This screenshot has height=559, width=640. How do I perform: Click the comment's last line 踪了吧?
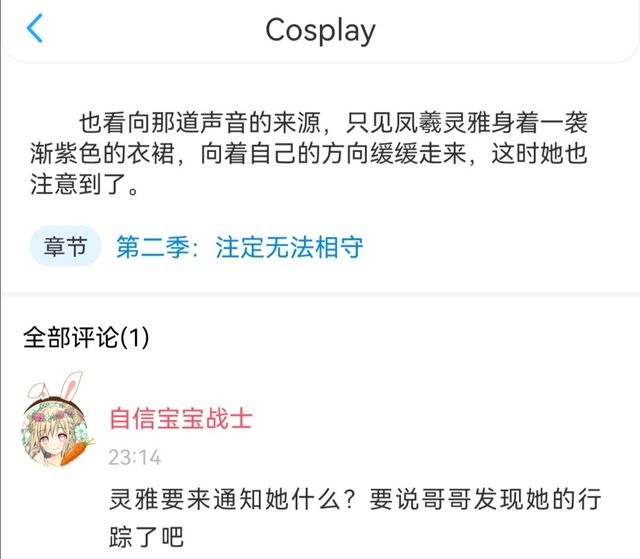(x=146, y=537)
